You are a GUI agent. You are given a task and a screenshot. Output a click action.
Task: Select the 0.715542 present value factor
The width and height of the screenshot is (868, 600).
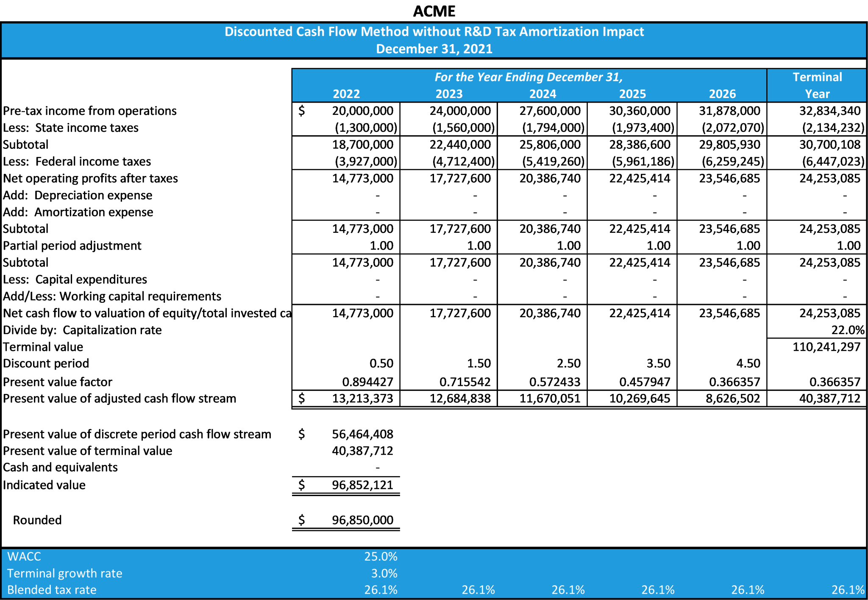(465, 382)
